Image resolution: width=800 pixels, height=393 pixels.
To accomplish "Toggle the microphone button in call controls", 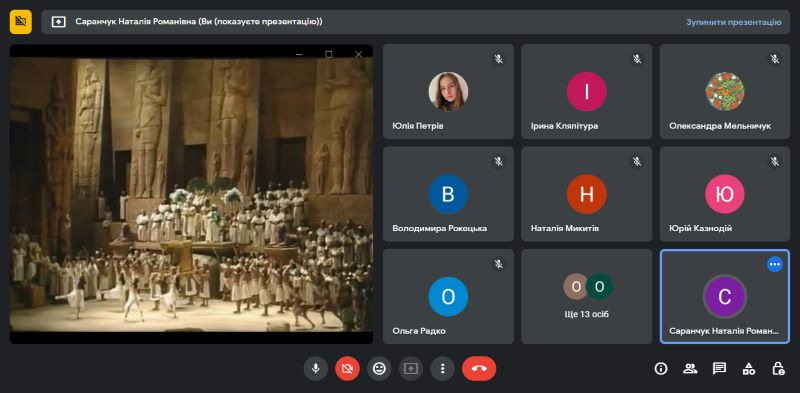I will coord(316,369).
